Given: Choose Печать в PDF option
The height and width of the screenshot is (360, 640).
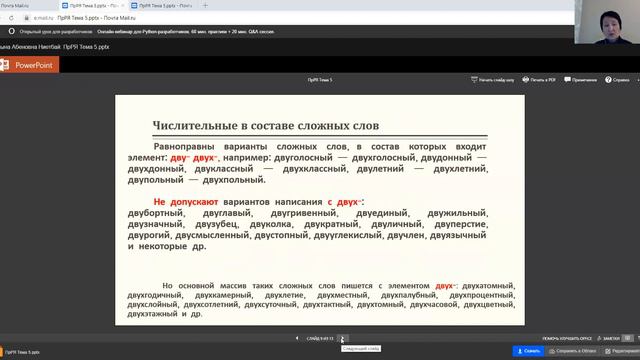Looking at the screenshot, I should [x=539, y=80].
